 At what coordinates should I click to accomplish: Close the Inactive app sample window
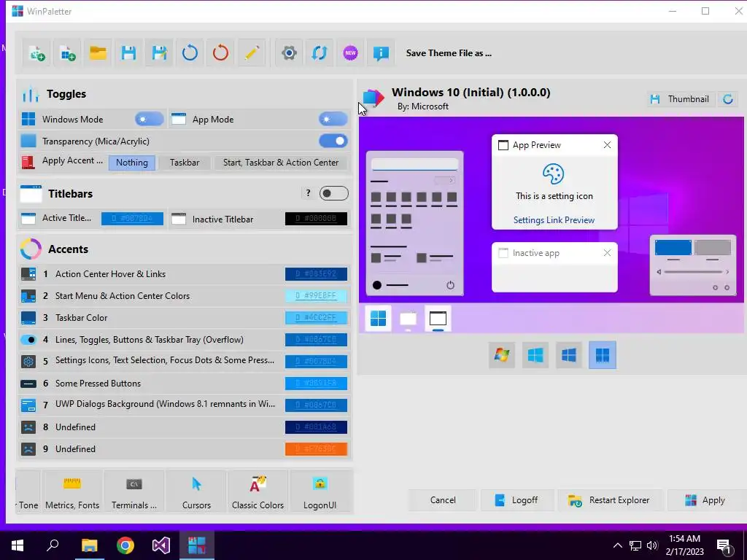pyautogui.click(x=607, y=253)
